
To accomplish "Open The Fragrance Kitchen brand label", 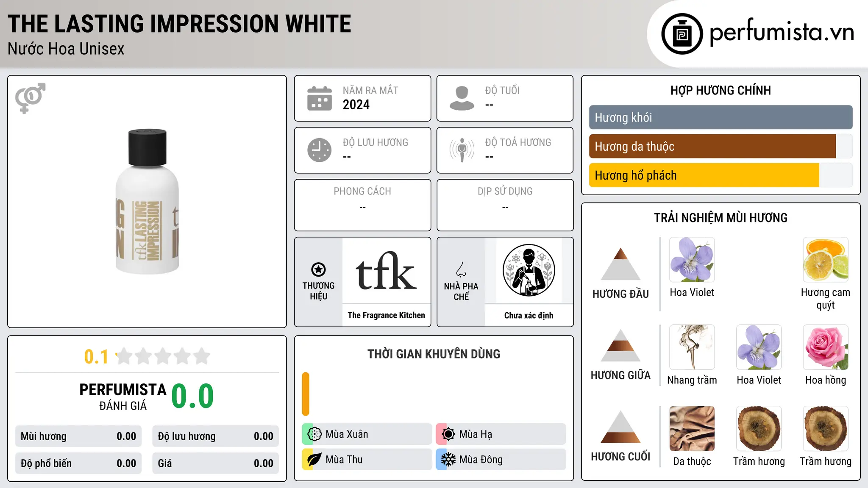I will pos(386,315).
